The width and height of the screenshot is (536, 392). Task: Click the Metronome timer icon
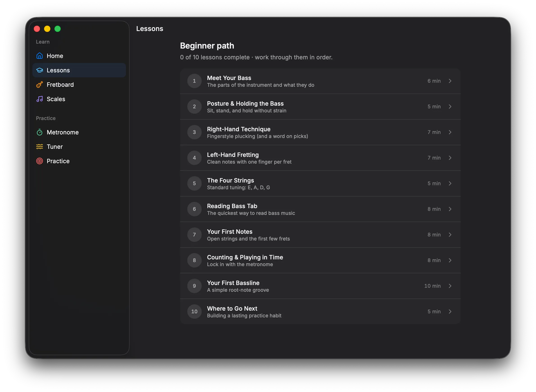pyautogui.click(x=39, y=132)
